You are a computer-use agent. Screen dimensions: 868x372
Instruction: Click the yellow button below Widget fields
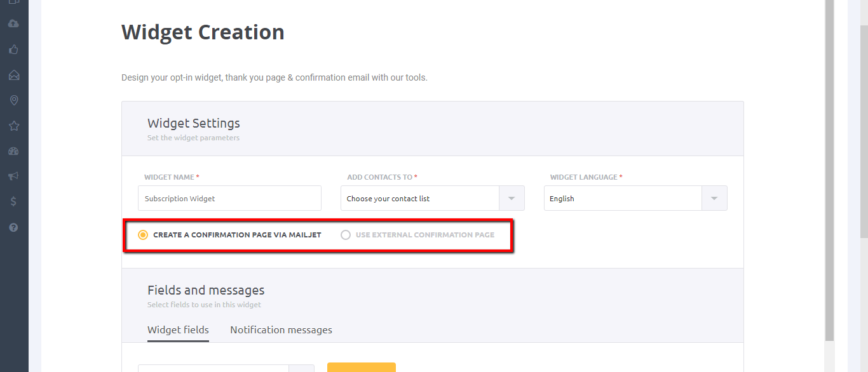pyautogui.click(x=361, y=368)
